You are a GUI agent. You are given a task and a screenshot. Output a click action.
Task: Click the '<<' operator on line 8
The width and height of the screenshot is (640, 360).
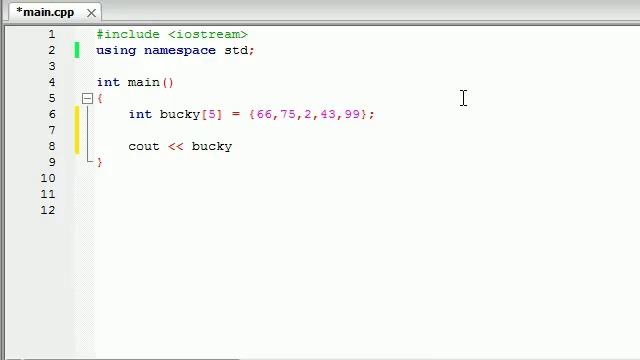coord(176,147)
